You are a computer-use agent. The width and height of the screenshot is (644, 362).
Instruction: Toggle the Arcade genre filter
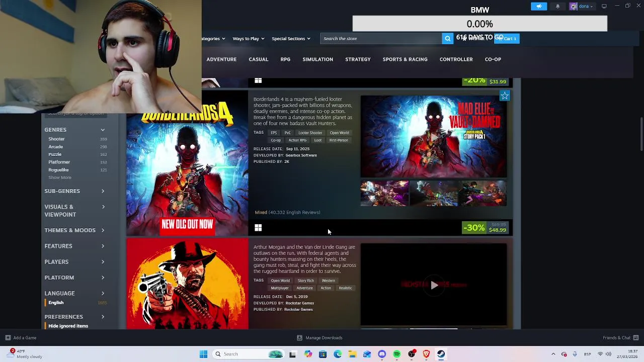(x=77, y=147)
